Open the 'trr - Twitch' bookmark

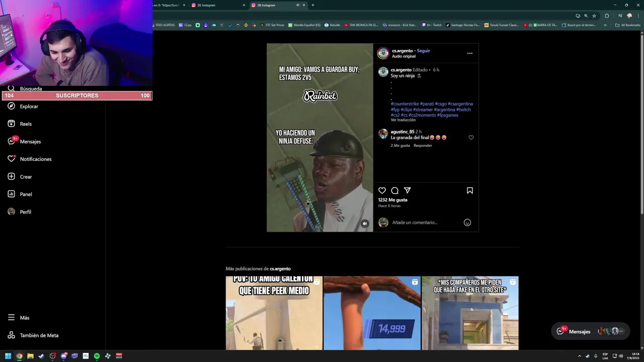pyautogui.click(x=432, y=25)
